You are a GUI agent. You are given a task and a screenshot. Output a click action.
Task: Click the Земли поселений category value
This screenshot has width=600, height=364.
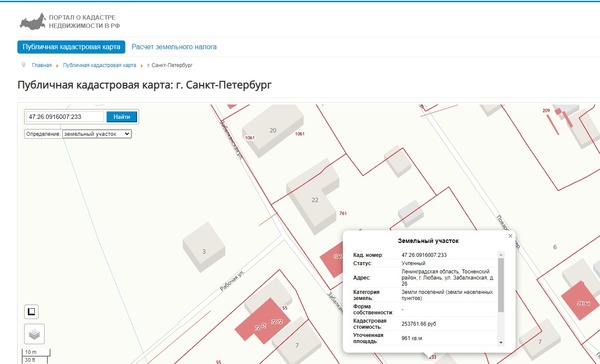447,295
